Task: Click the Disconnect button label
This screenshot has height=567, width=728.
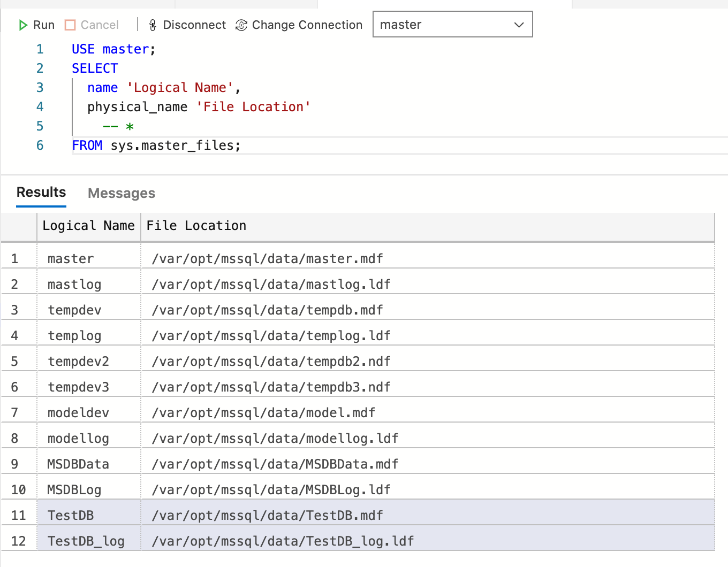Action: (x=194, y=25)
